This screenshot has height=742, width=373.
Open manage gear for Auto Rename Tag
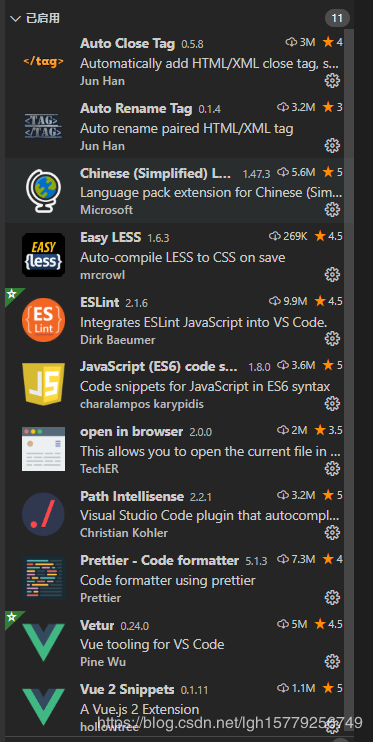[332, 145]
